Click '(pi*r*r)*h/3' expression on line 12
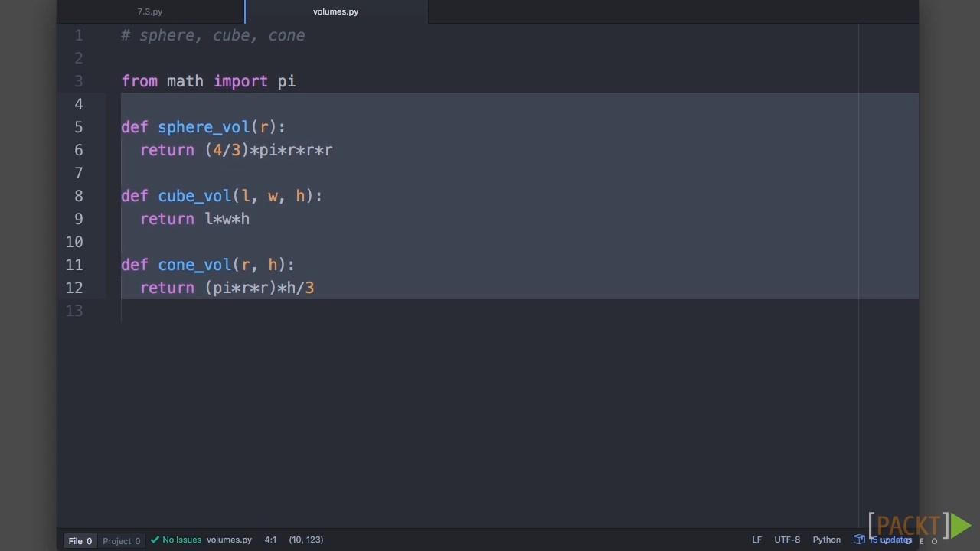The width and height of the screenshot is (980, 551). tap(259, 288)
